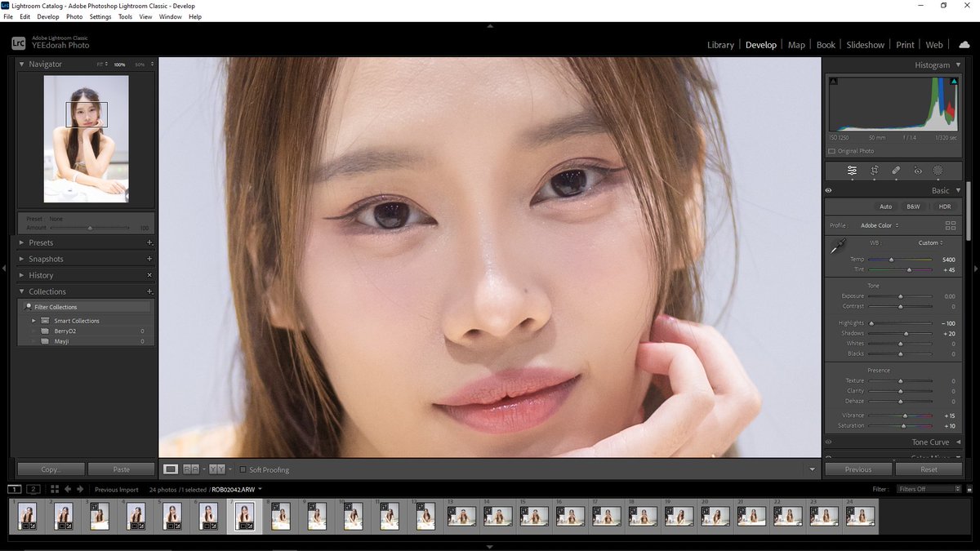The height and width of the screenshot is (551, 980).
Task: Click the Vibrance slider handle
Action: [905, 415]
